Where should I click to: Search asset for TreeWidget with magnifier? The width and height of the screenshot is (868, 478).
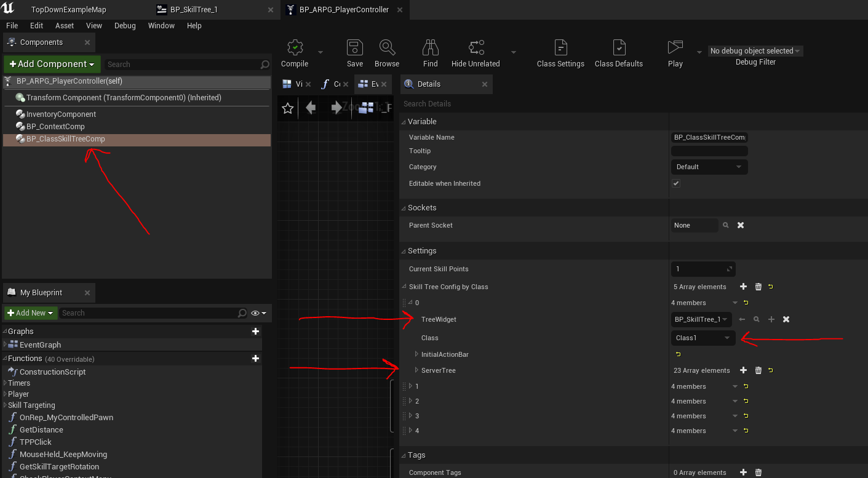(x=757, y=319)
